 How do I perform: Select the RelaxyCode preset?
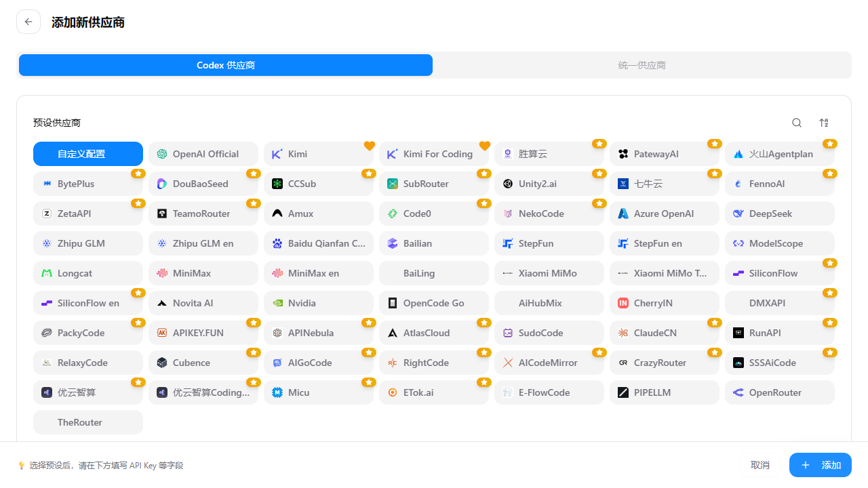pyautogui.click(x=88, y=363)
